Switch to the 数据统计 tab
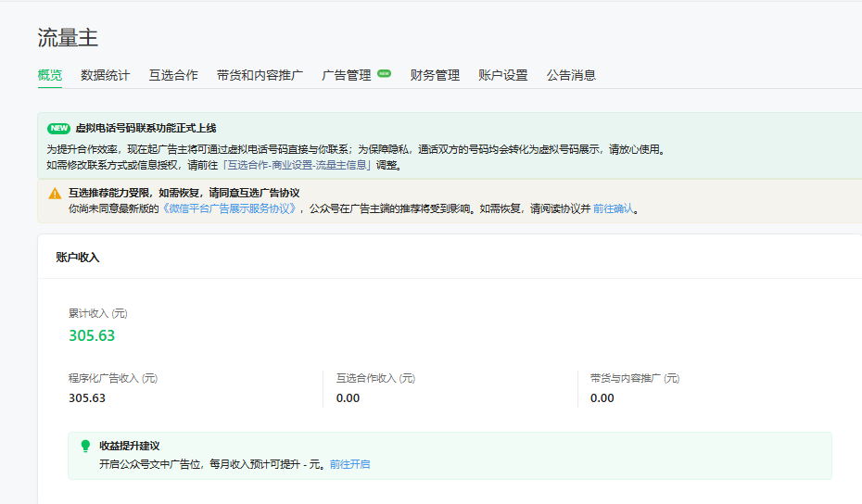This screenshot has width=862, height=504. tap(105, 75)
